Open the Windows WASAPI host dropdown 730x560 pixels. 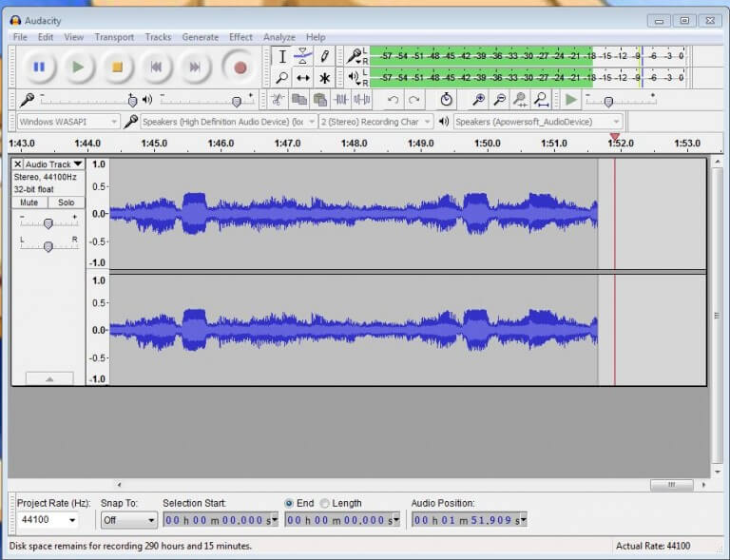pyautogui.click(x=68, y=122)
